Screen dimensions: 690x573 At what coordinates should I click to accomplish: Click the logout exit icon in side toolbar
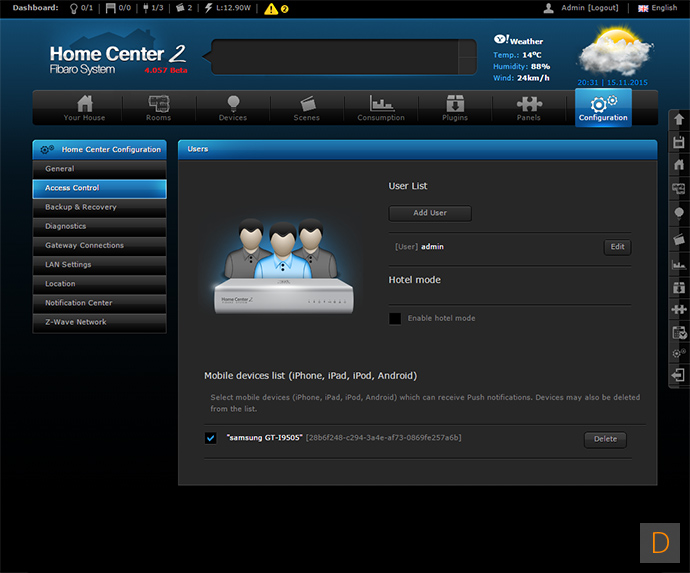679,375
